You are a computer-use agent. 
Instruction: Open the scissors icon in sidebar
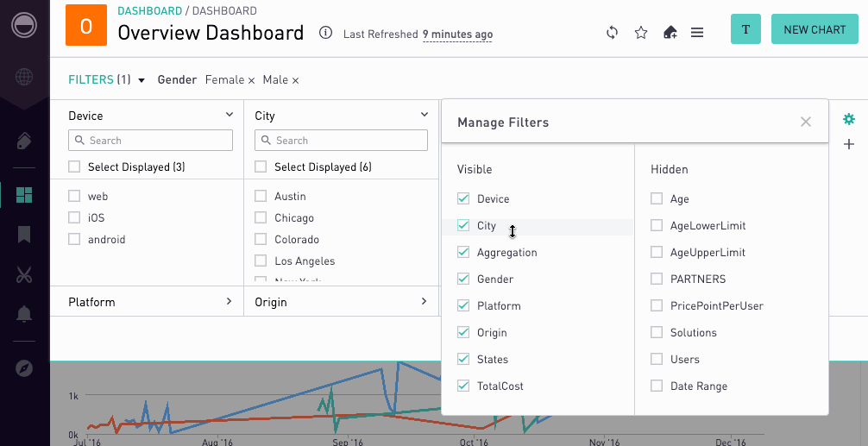pyautogui.click(x=24, y=274)
